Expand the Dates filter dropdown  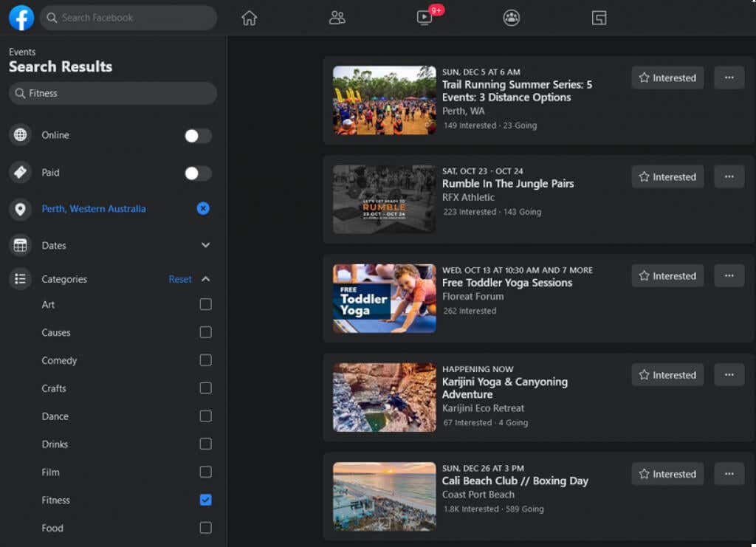pyautogui.click(x=205, y=245)
